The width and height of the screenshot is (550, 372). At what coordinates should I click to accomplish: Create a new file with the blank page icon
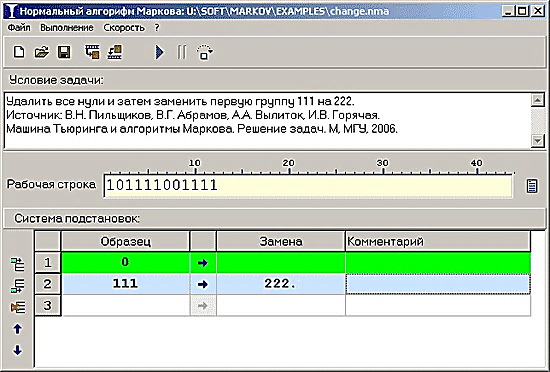(x=19, y=52)
